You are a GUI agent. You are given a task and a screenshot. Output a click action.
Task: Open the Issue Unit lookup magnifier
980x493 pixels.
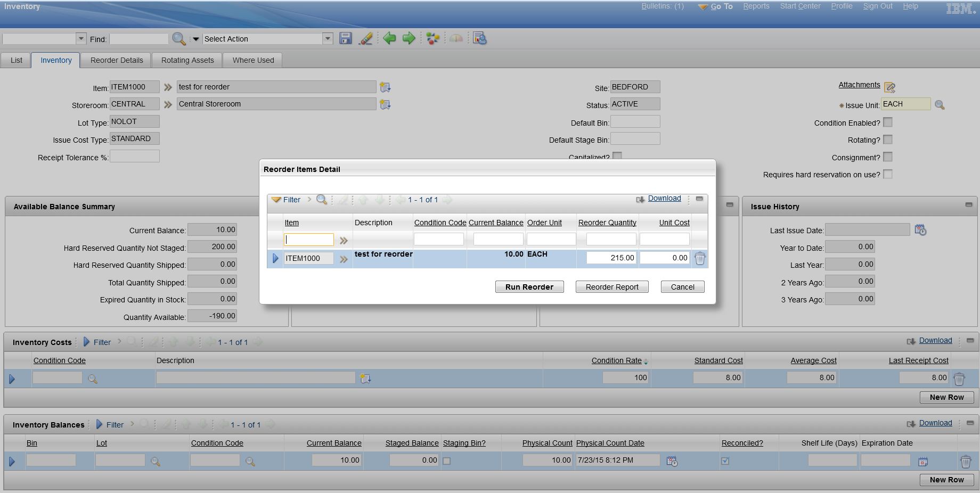click(940, 105)
